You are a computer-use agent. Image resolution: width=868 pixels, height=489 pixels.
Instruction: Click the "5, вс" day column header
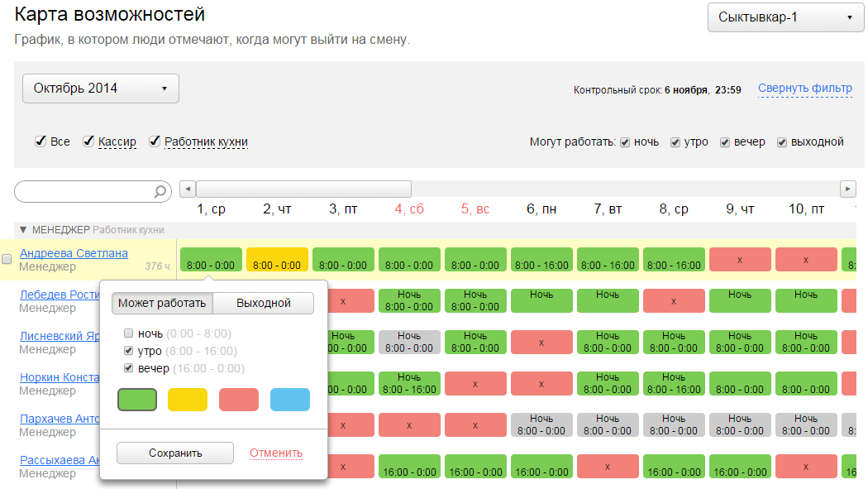click(475, 209)
